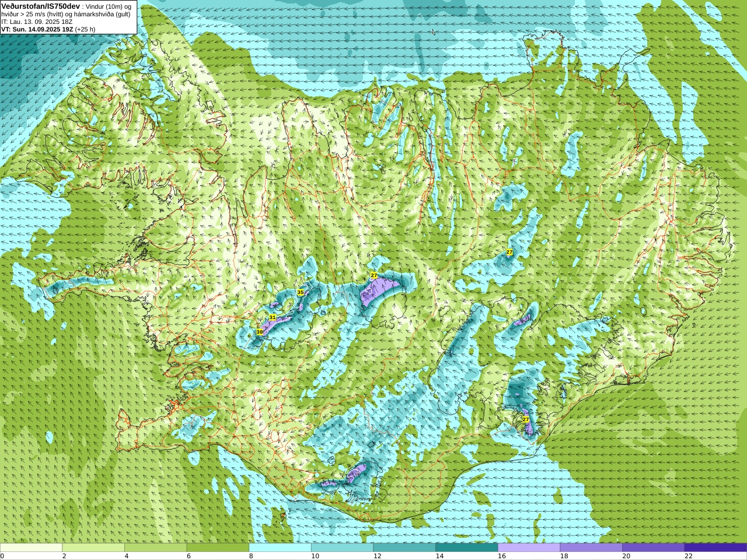Select the 8–10 light cyan legend swatch
Image resolution: width=747 pixels, height=560 pixels.
point(280,548)
